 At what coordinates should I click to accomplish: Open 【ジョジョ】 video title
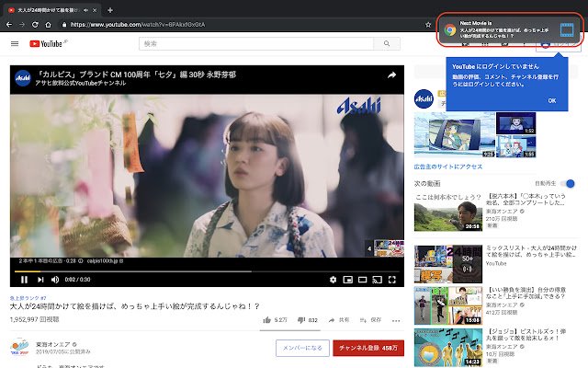pos(526,335)
